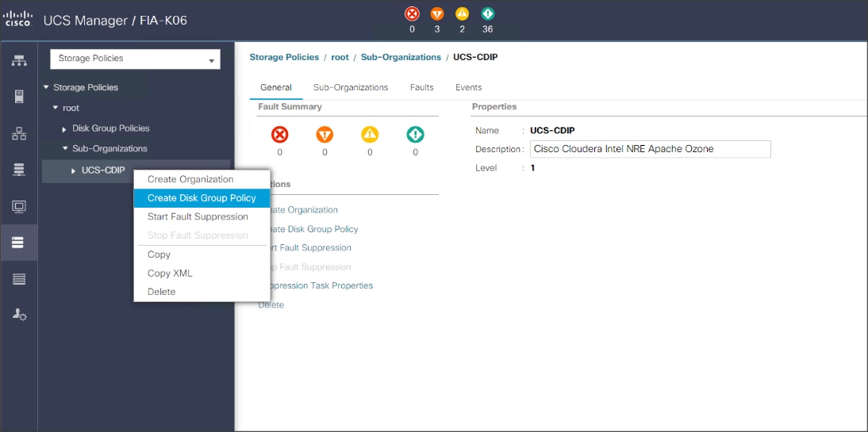Choose Create Disk Group Policy menu item
This screenshot has height=432, width=868.
[x=202, y=198]
